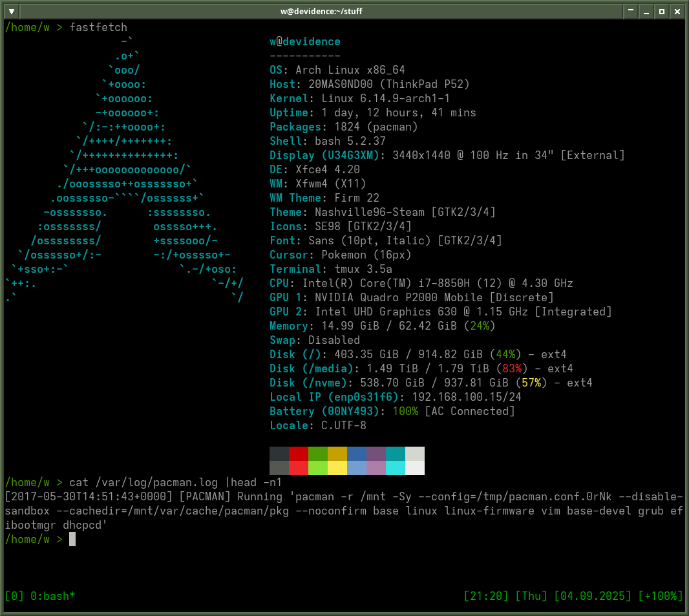The height and width of the screenshot is (616, 689).
Task: Click the Uptime line
Action: click(373, 112)
